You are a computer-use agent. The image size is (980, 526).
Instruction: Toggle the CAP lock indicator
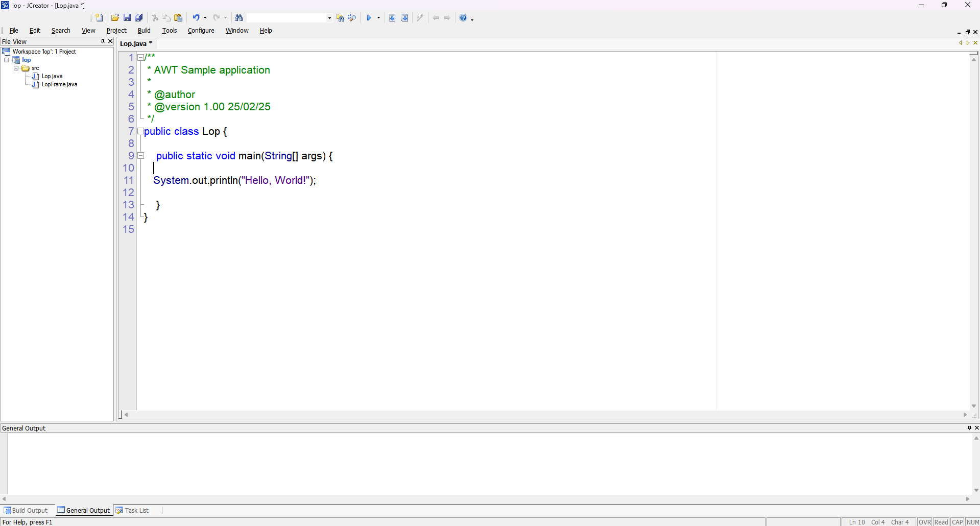[958, 521]
